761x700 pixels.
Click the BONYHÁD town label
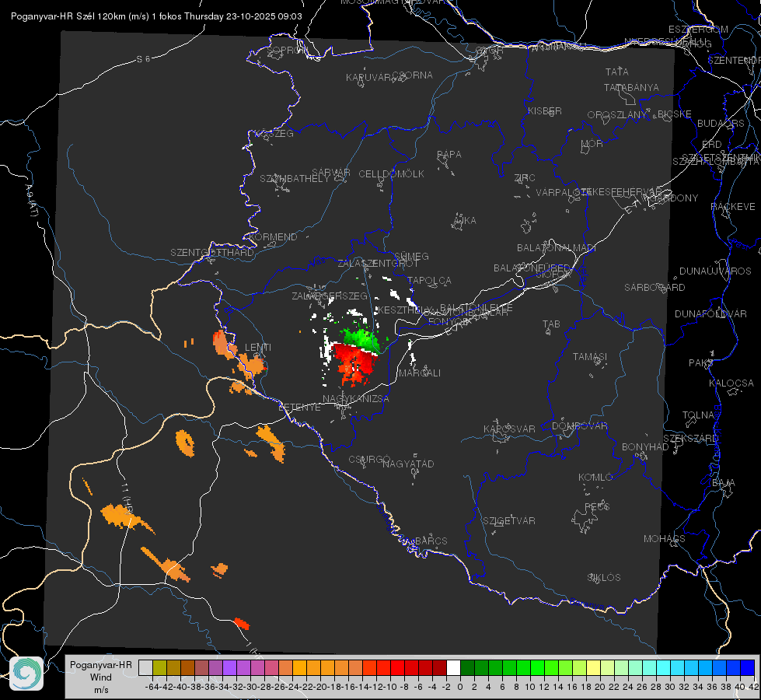[x=645, y=447]
